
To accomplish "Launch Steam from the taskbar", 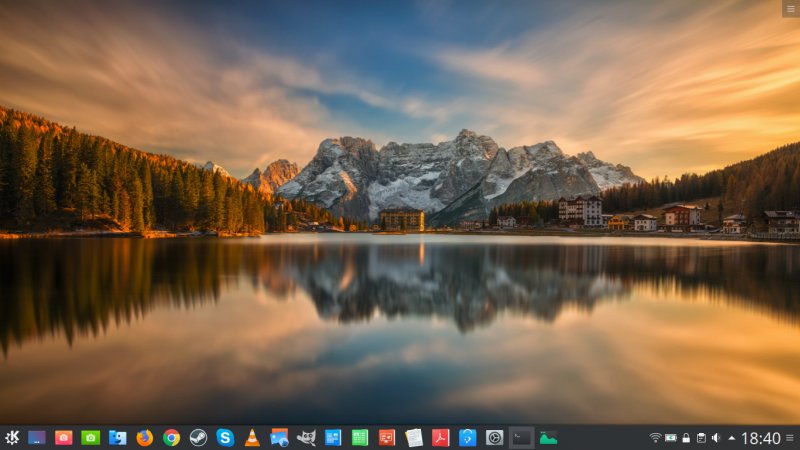I will (198, 437).
